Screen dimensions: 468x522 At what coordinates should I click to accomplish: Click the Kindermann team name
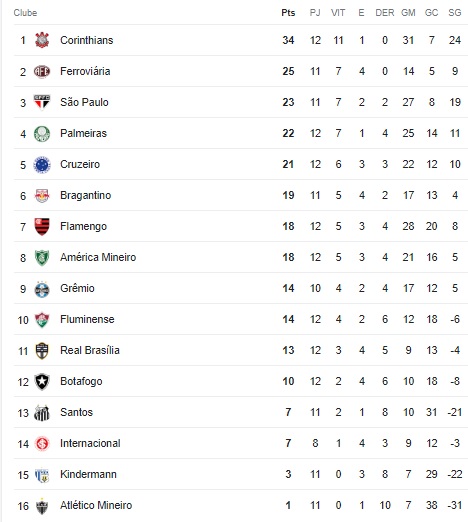[x=88, y=474]
